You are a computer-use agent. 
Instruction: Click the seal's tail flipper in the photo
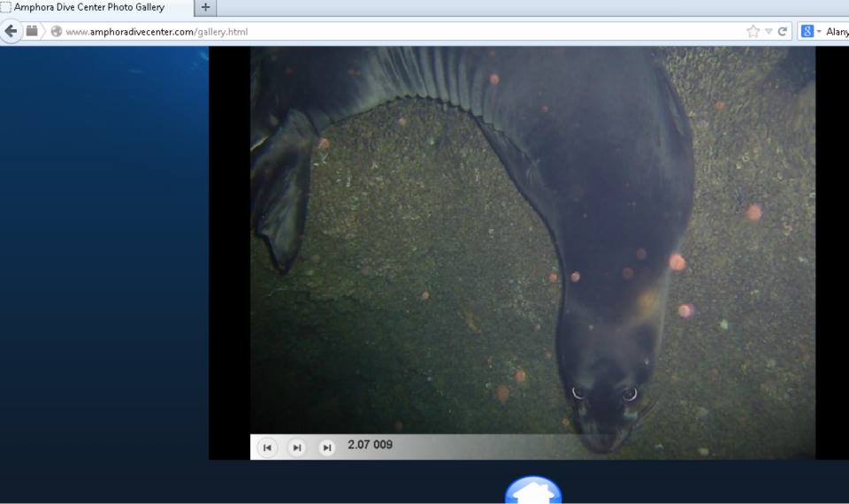coord(283,195)
